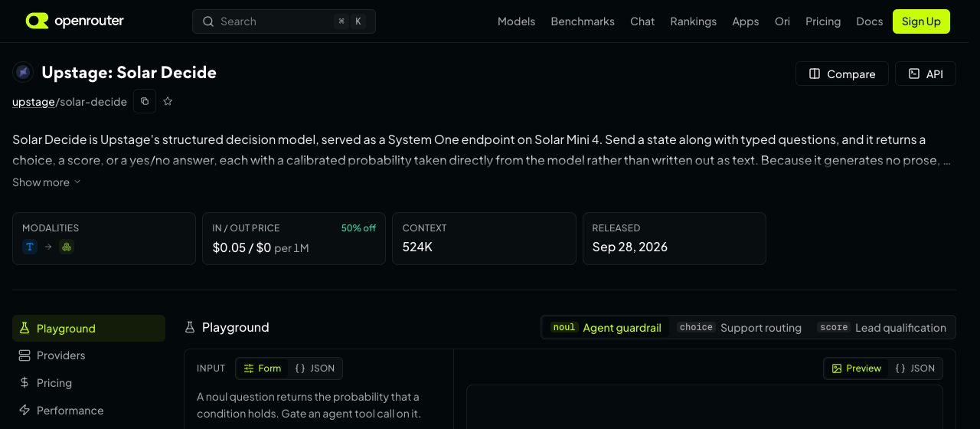980x429 pixels.
Task: Open the API button
Action: click(926, 74)
